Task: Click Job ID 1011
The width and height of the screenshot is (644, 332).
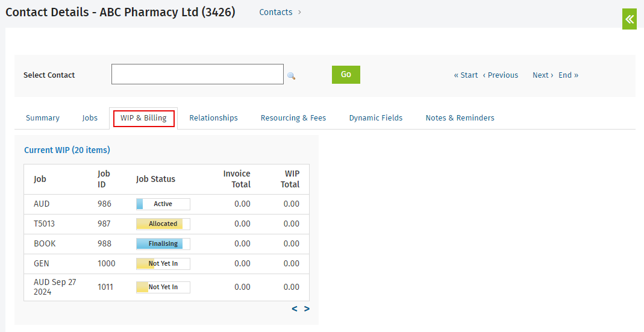Action: click(105, 287)
